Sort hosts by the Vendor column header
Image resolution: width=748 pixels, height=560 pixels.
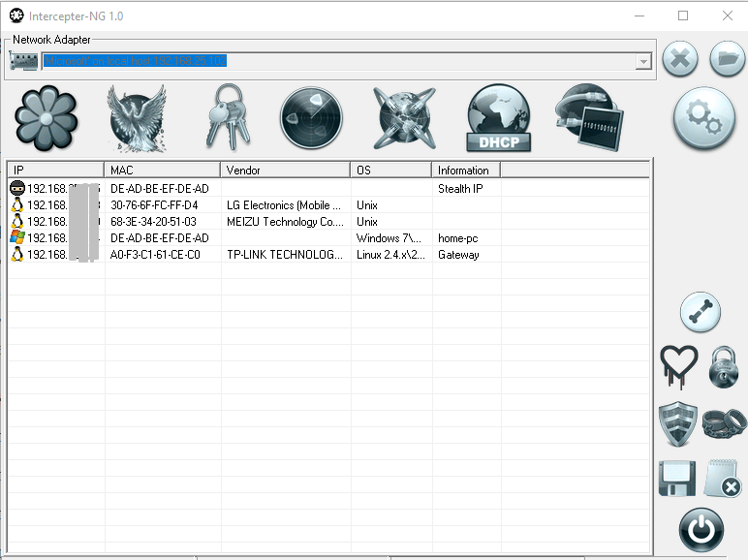click(x=285, y=171)
